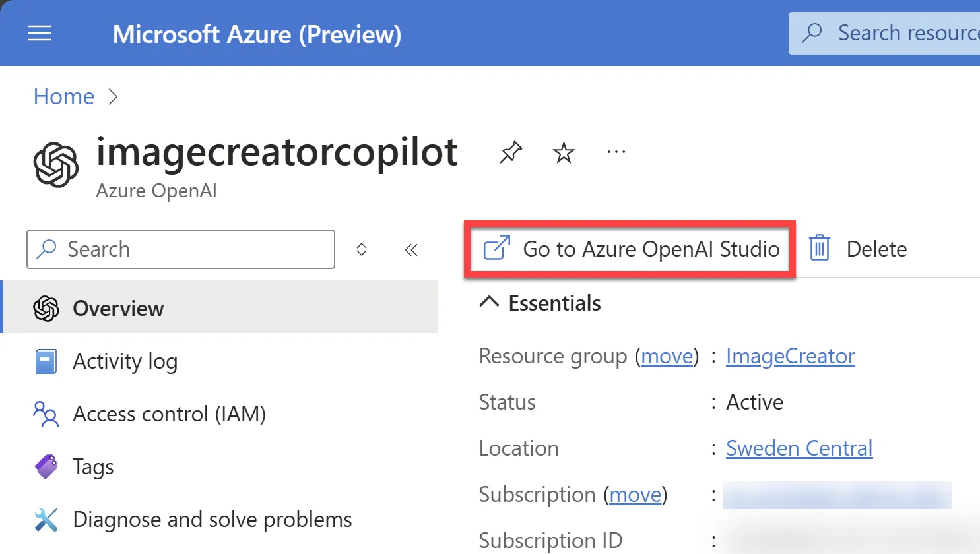Click the breadcrumb chevron after Home

[x=114, y=97]
